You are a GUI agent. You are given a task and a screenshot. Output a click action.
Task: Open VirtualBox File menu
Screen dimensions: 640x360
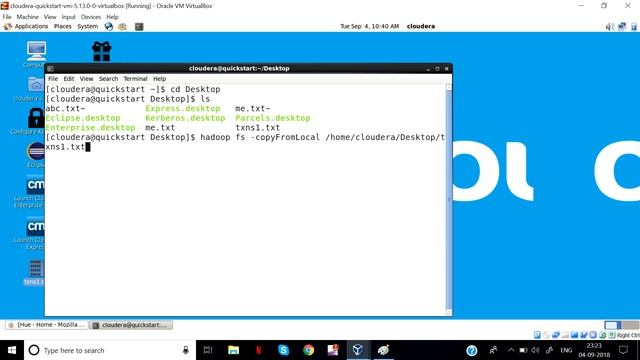(x=7, y=17)
